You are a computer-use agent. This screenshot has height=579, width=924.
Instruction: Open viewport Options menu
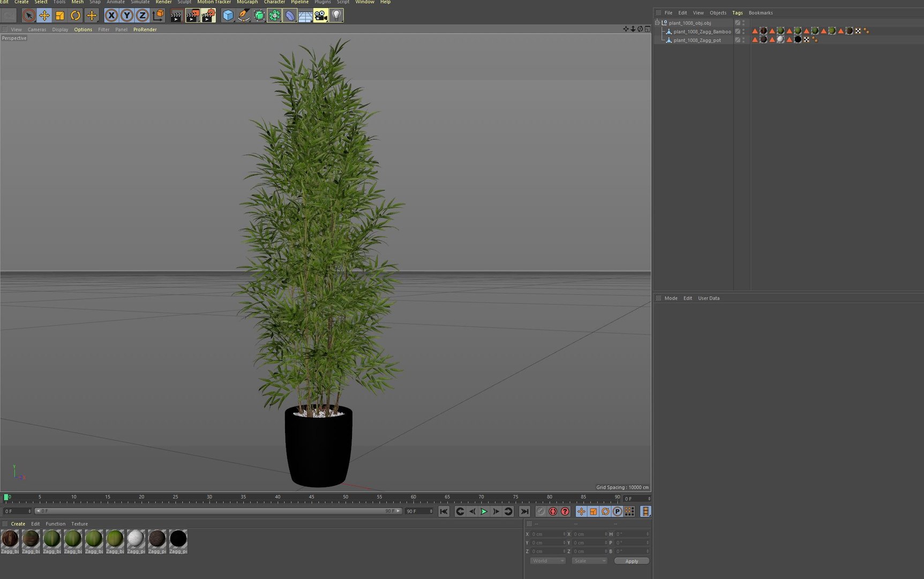click(83, 29)
